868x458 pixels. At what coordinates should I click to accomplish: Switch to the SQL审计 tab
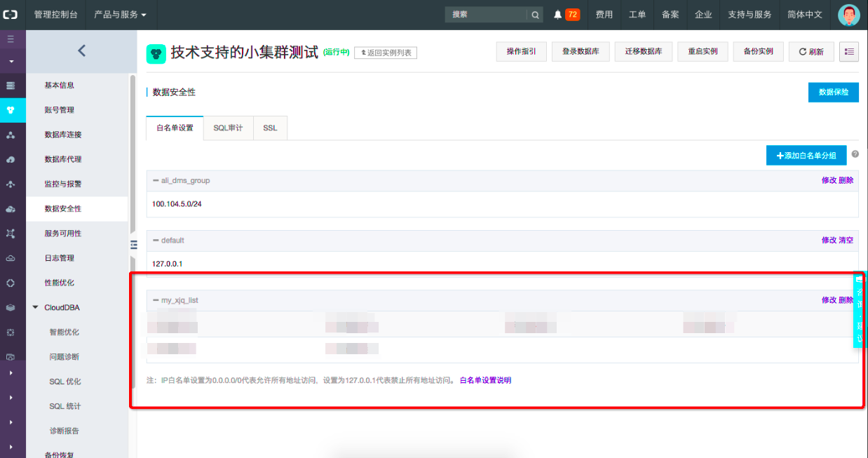(x=228, y=128)
